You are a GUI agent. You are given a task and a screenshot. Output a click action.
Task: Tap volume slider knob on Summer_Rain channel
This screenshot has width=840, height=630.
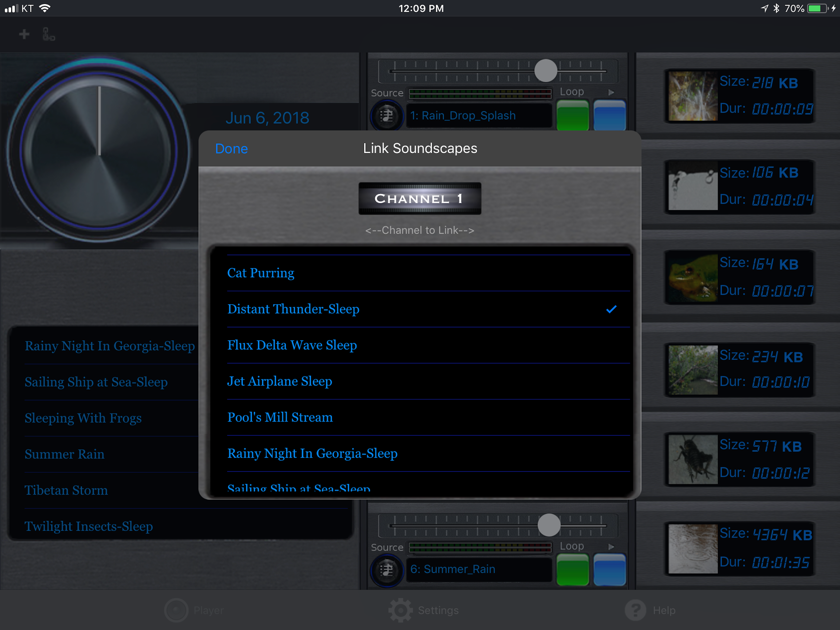pos(549,525)
